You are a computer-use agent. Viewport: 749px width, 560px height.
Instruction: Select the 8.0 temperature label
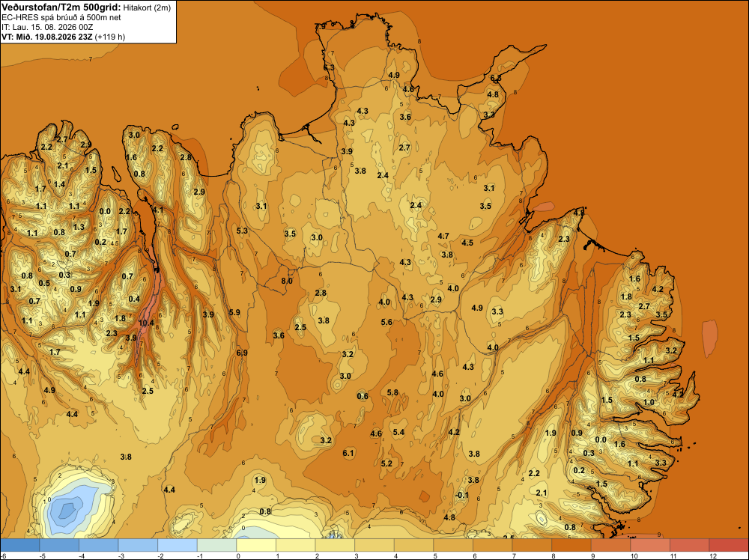pos(287,281)
